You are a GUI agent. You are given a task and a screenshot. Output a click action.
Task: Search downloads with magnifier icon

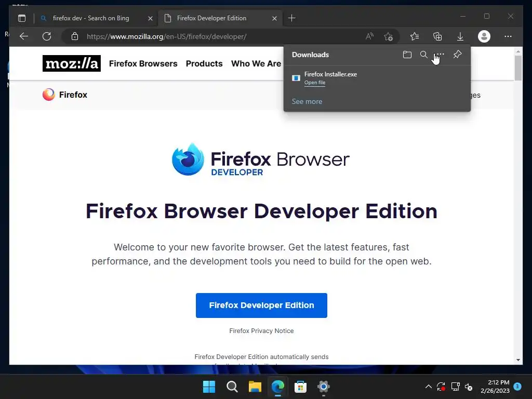coord(424,55)
